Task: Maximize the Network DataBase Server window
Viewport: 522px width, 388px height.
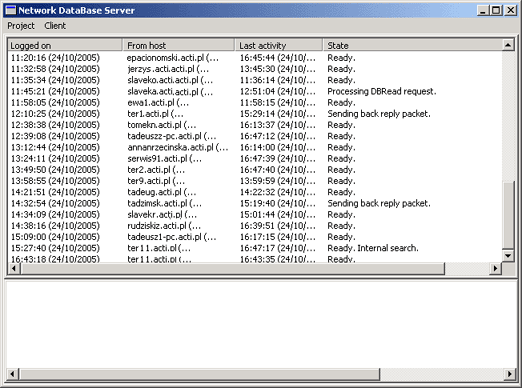Action: [x=496, y=10]
